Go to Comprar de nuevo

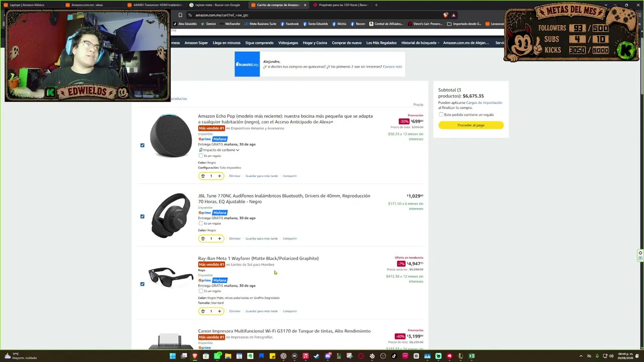pyautogui.click(x=347, y=43)
